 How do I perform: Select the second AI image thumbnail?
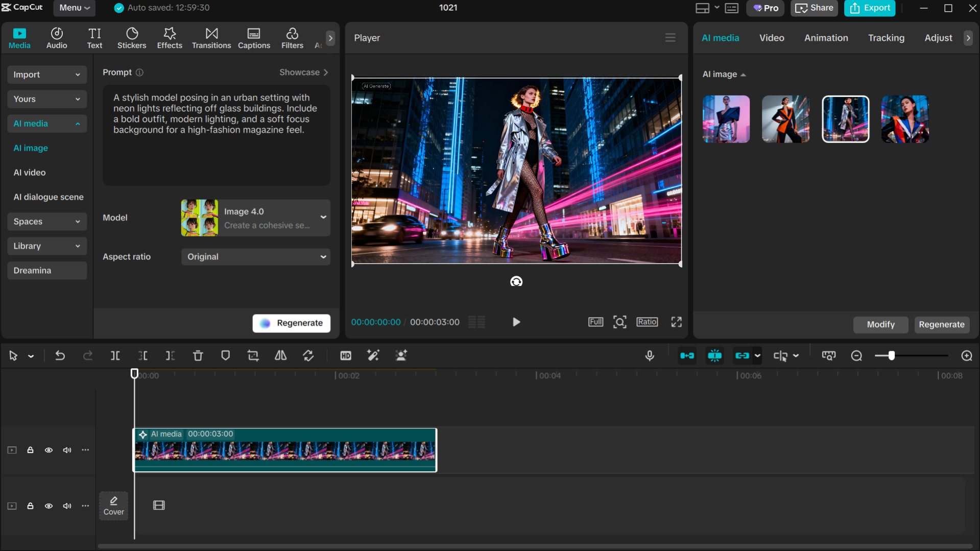(x=785, y=118)
